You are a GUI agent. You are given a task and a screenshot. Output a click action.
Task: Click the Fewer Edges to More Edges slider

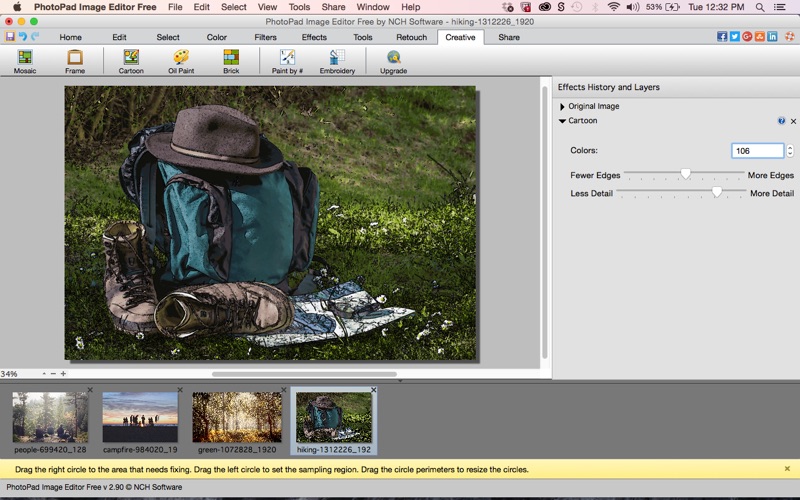point(685,174)
